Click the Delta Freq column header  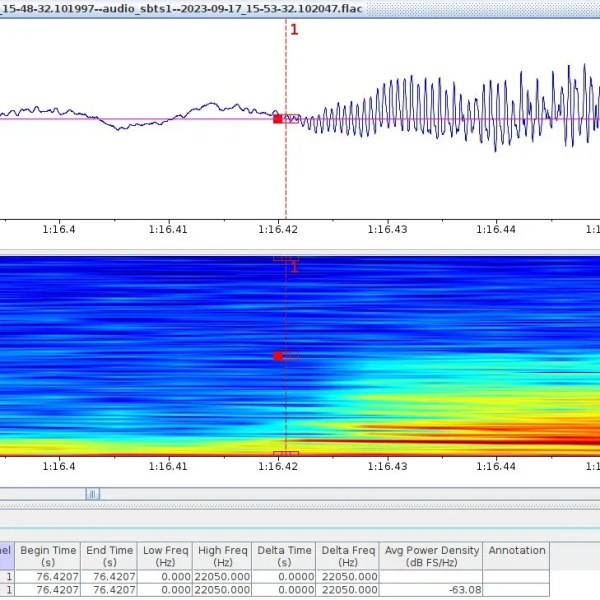pyautogui.click(x=348, y=556)
